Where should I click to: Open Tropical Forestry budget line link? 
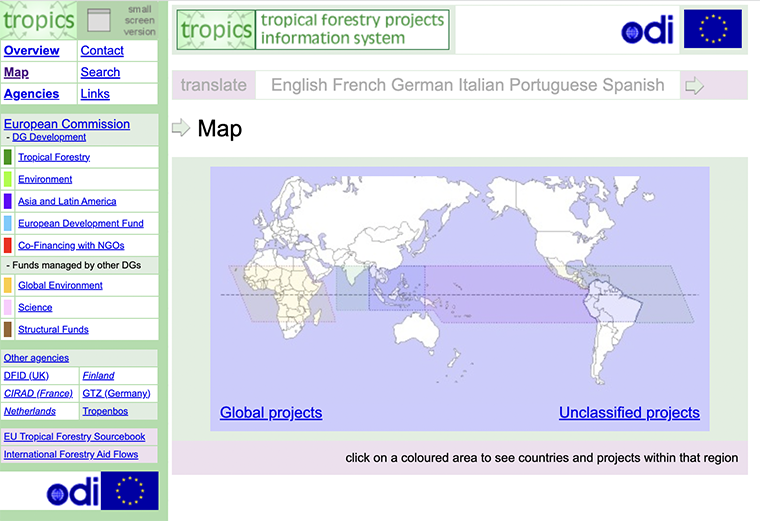click(54, 157)
